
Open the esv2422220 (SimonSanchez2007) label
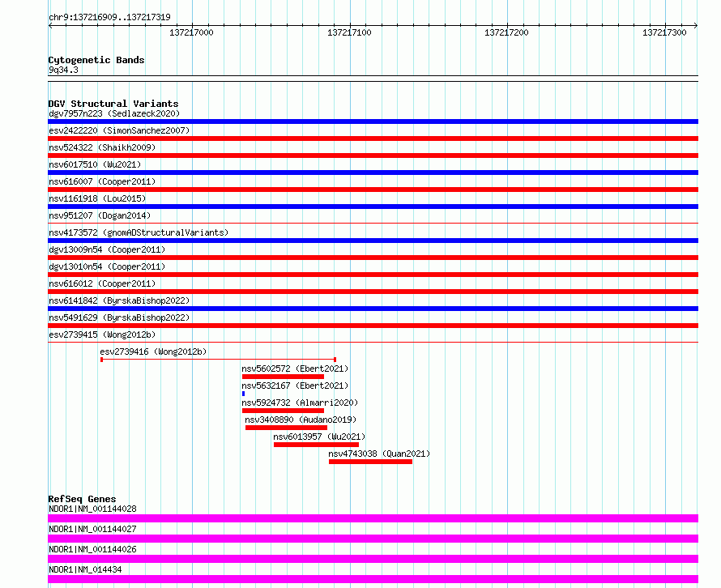(x=119, y=130)
